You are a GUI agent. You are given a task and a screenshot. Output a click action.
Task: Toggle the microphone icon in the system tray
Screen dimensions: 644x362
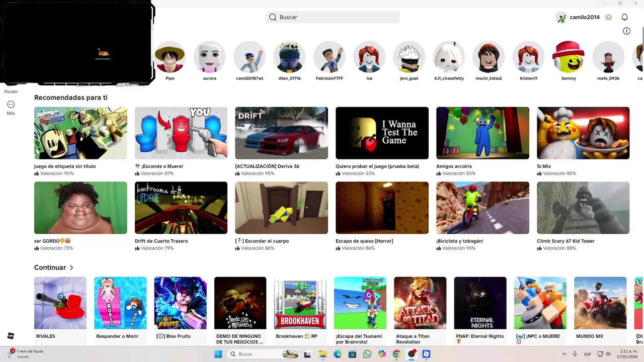point(575,354)
